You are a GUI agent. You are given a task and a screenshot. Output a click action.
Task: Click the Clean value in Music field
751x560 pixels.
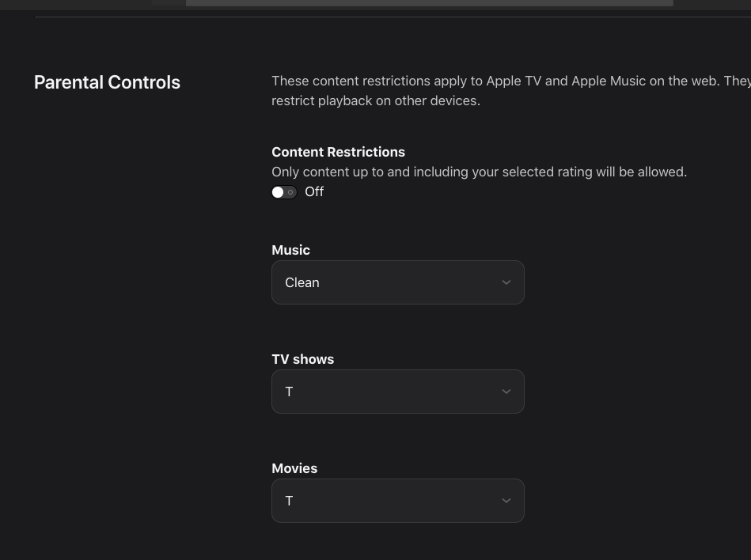(302, 282)
